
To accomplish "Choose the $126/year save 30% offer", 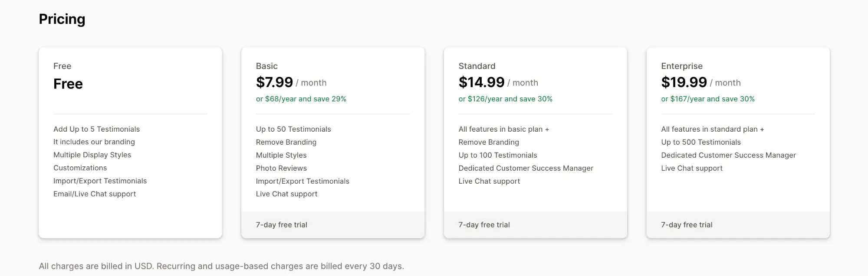I will pyautogui.click(x=505, y=99).
